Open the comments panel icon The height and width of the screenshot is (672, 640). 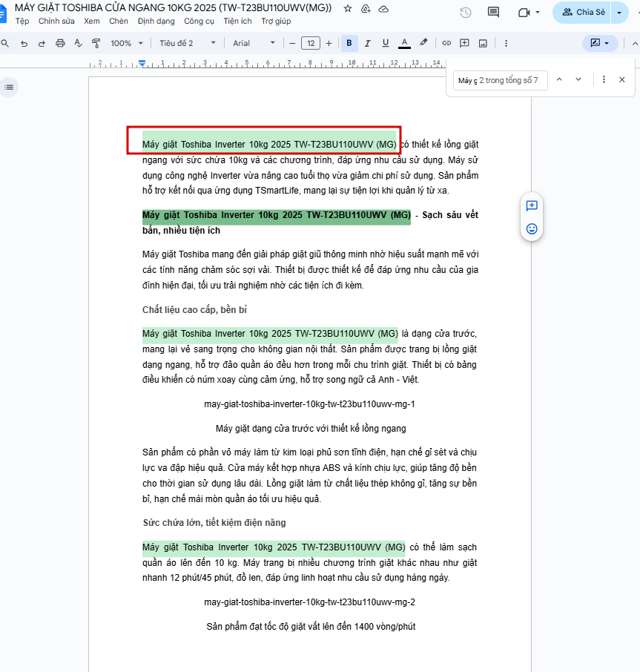pyautogui.click(x=493, y=13)
